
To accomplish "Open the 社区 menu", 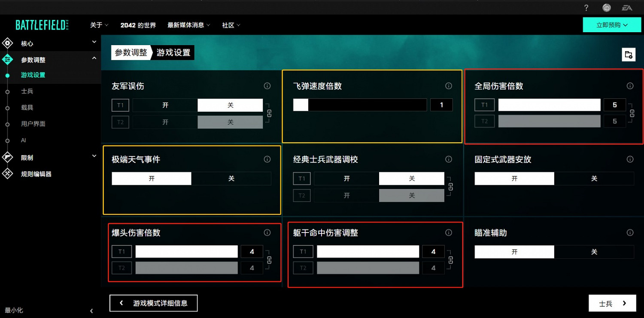I will click(x=231, y=25).
